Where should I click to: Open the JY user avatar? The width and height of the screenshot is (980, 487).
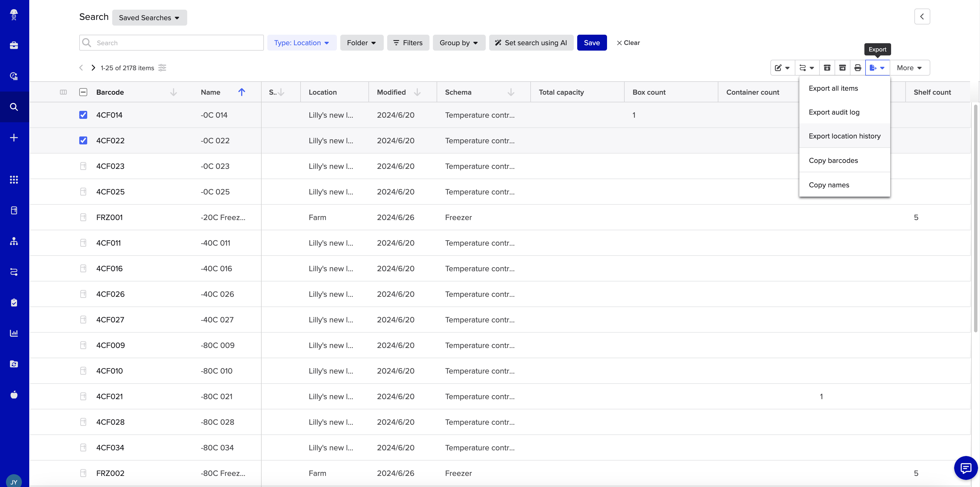[x=14, y=481]
